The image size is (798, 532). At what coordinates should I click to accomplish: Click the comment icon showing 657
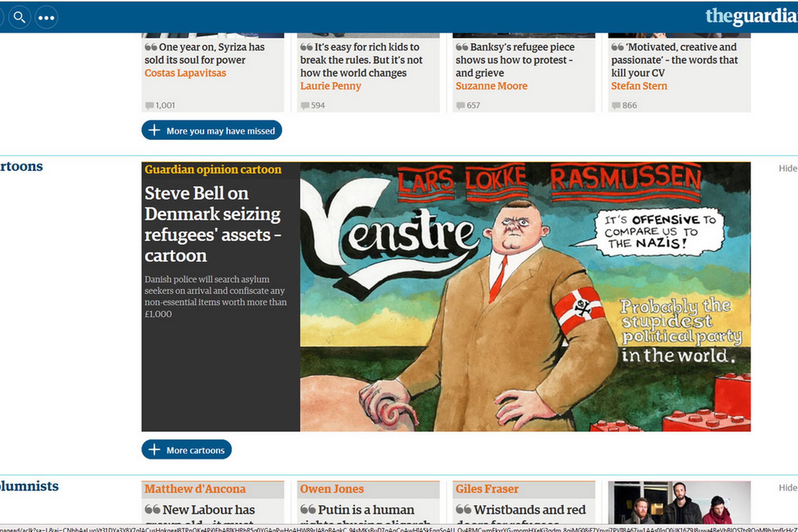460,106
